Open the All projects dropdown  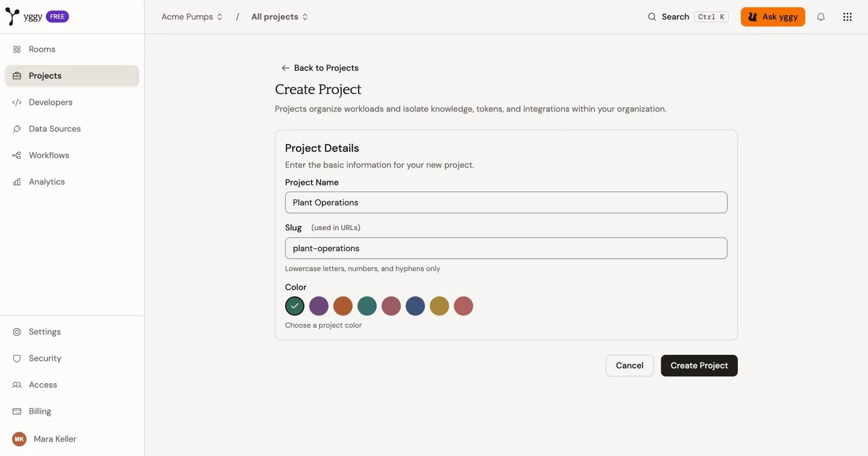pyautogui.click(x=280, y=17)
